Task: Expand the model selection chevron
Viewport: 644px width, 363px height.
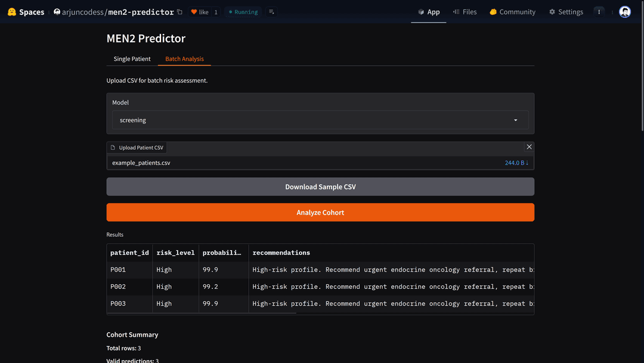Action: 515,119
